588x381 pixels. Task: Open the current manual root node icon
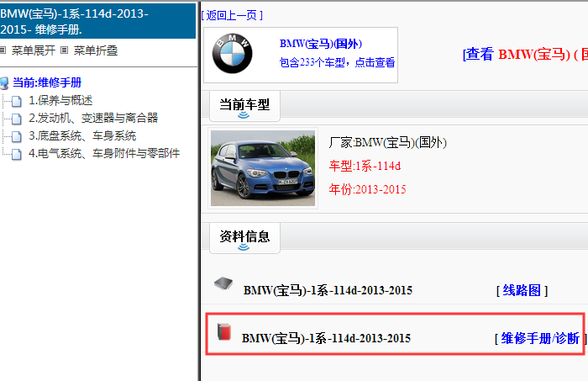click(x=4, y=83)
